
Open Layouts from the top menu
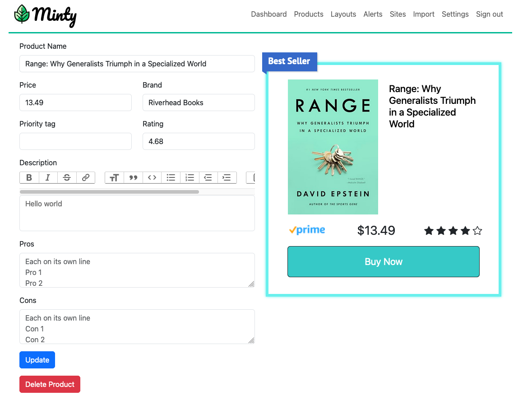point(343,14)
